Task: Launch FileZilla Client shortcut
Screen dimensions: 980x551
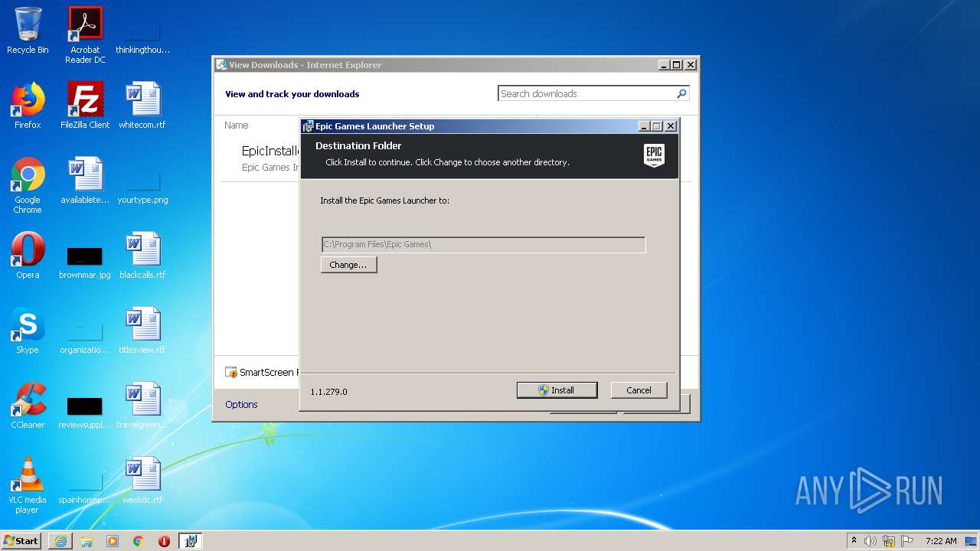Action: click(85, 106)
